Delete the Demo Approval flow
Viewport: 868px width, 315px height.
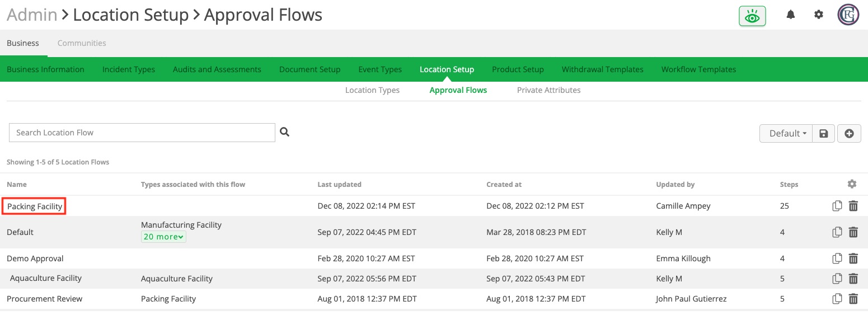(853, 258)
